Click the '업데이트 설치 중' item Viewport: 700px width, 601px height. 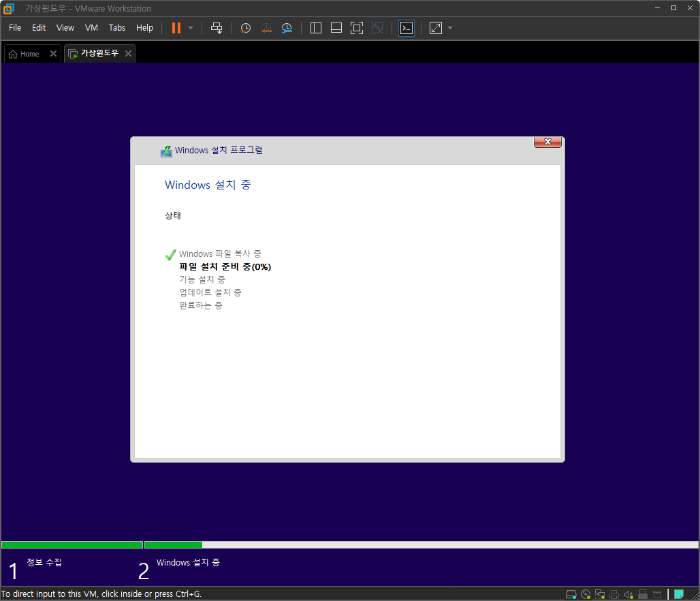(210, 293)
